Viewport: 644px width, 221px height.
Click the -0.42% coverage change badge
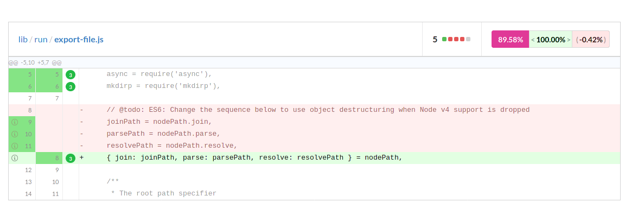[x=591, y=40]
